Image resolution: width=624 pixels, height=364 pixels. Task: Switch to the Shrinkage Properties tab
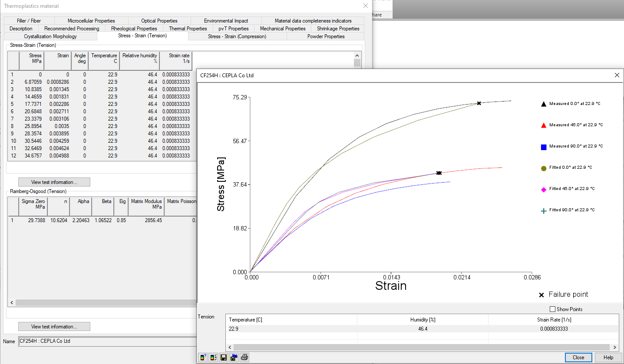coord(338,29)
